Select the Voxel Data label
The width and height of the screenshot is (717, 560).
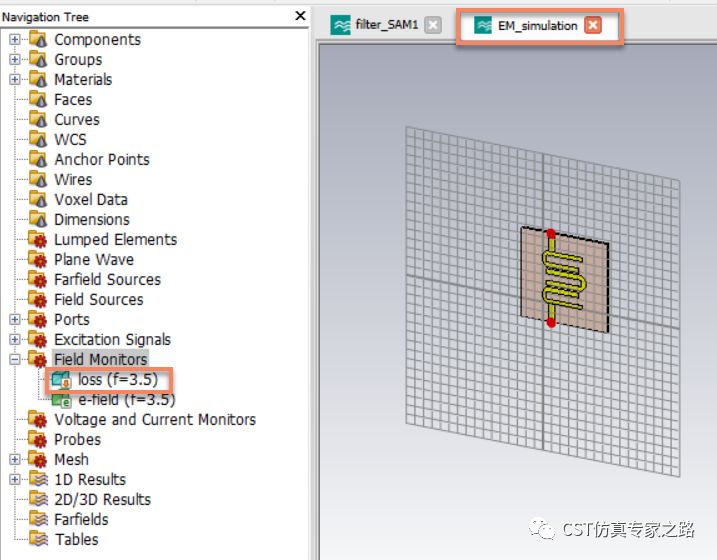click(x=91, y=199)
